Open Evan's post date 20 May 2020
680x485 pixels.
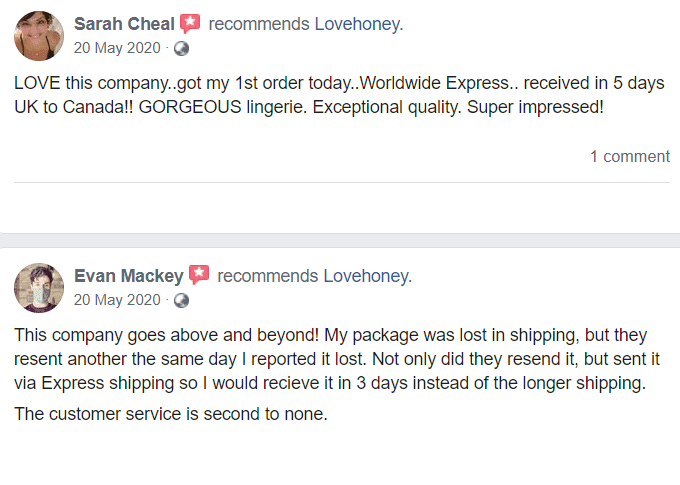click(x=117, y=300)
